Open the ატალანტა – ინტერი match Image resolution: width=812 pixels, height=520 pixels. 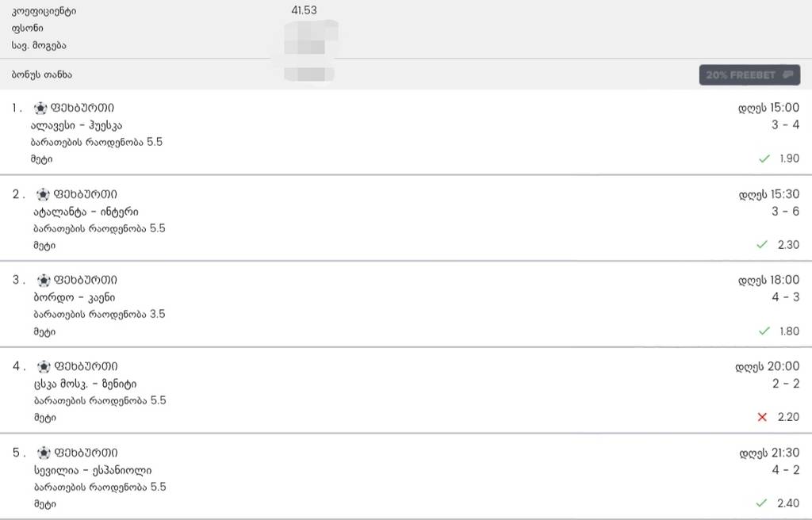[86, 212]
